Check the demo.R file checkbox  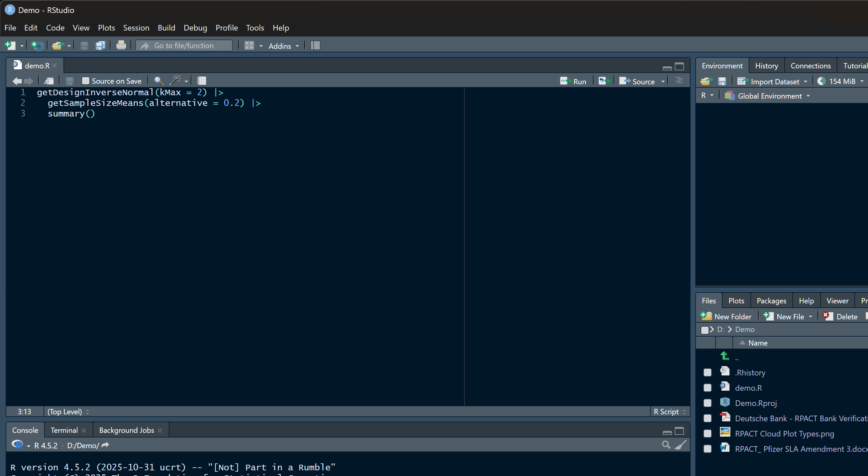click(x=707, y=388)
